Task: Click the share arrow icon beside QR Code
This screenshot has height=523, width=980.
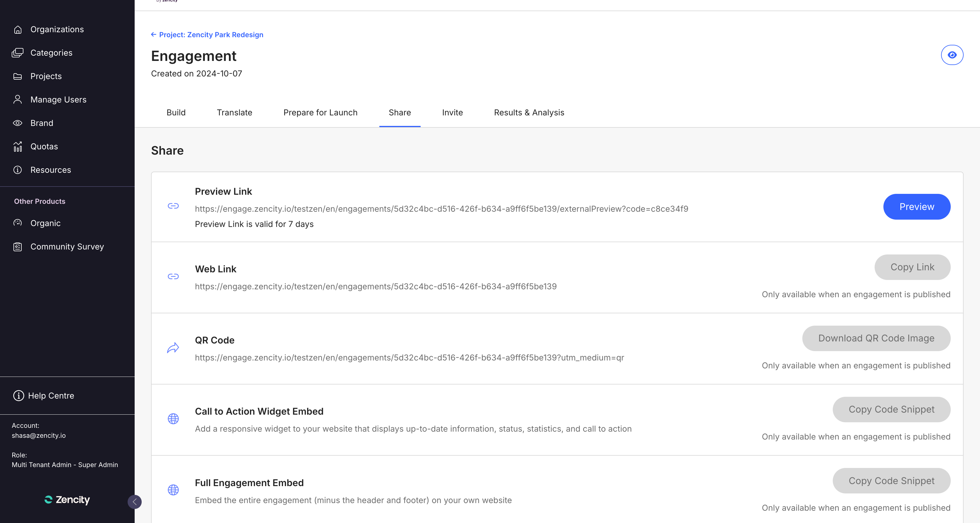Action: click(173, 348)
